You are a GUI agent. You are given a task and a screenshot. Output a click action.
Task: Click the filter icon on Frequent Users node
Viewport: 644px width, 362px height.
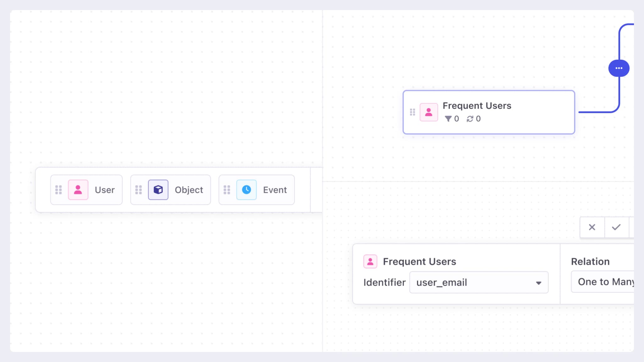(x=448, y=119)
